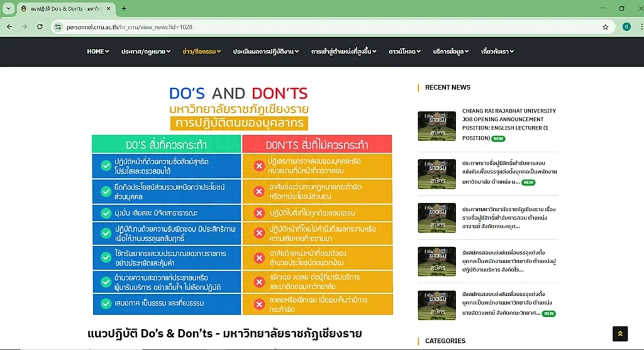Click the NEW badge on English Lecturer news

tap(498, 138)
